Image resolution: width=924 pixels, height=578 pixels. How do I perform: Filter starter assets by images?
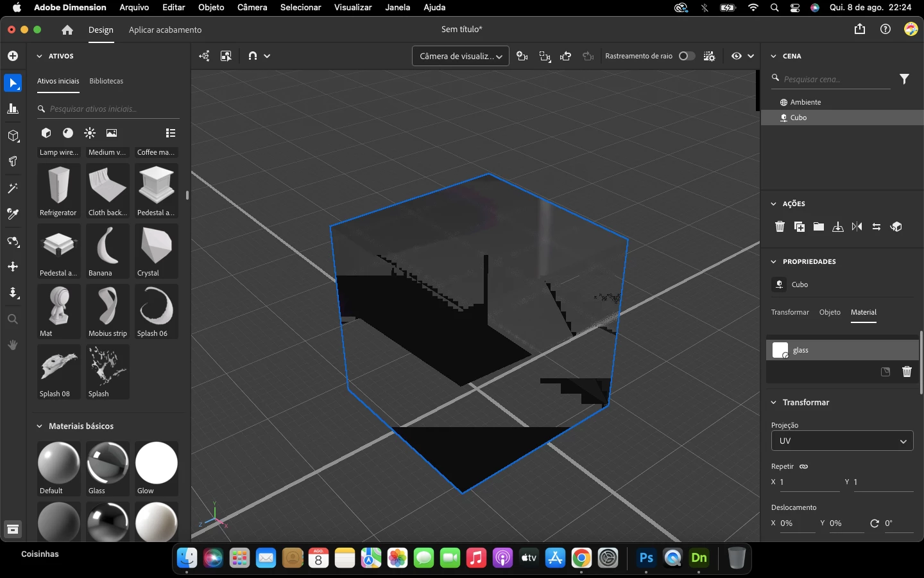tap(112, 133)
